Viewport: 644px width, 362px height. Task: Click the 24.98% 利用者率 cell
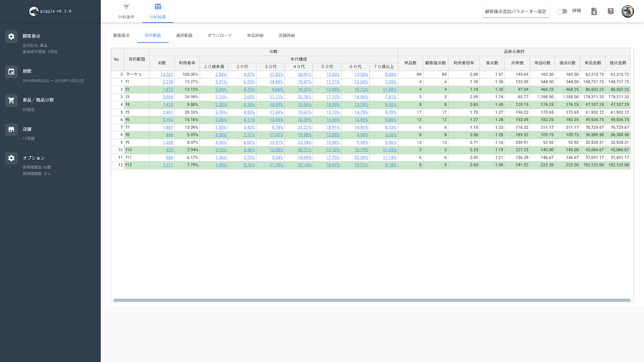pyautogui.click(x=187, y=97)
